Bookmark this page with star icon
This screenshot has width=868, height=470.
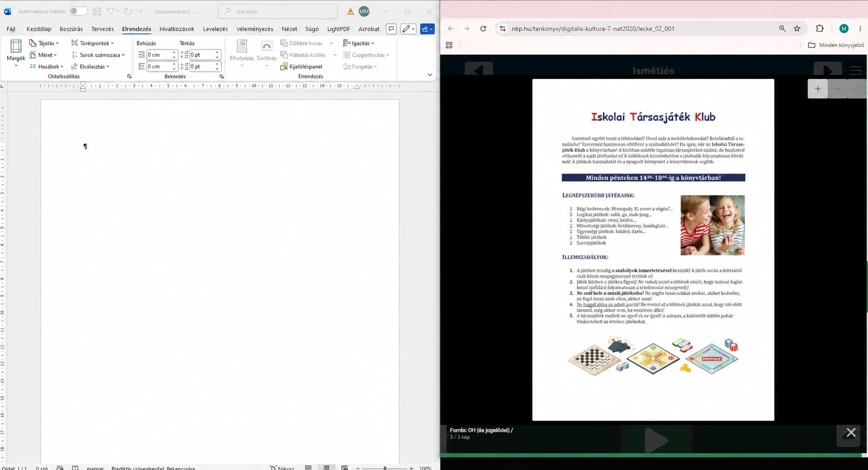(797, 29)
